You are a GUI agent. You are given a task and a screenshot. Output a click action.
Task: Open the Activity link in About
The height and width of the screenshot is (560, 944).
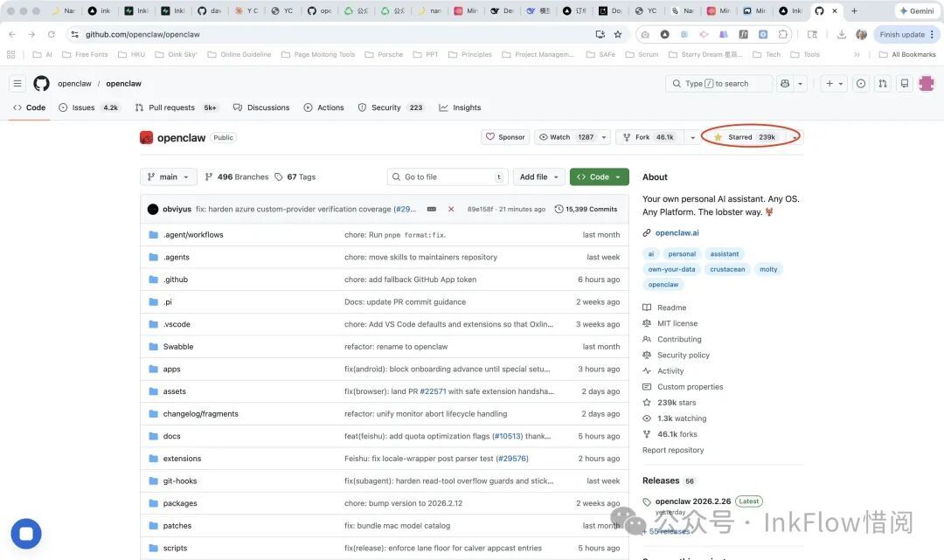(x=670, y=371)
